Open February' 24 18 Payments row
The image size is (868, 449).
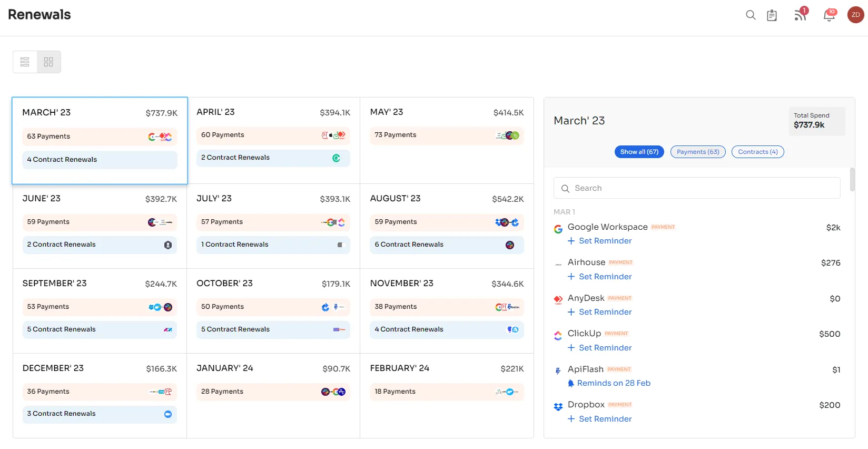[x=447, y=392]
